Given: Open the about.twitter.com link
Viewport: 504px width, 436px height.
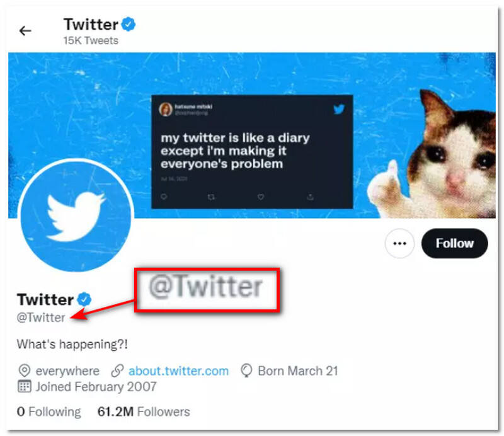Looking at the screenshot, I should pyautogui.click(x=178, y=370).
